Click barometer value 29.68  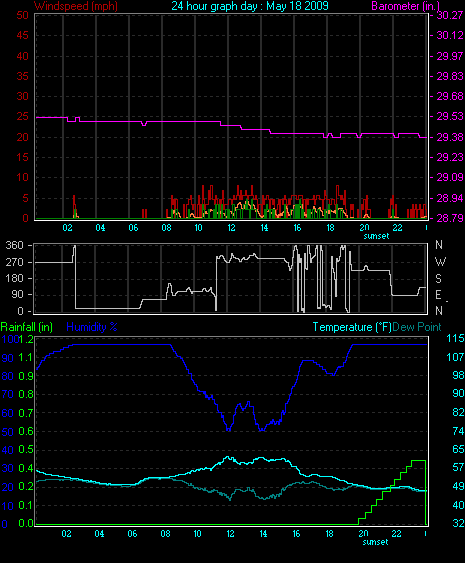[x=450, y=96]
